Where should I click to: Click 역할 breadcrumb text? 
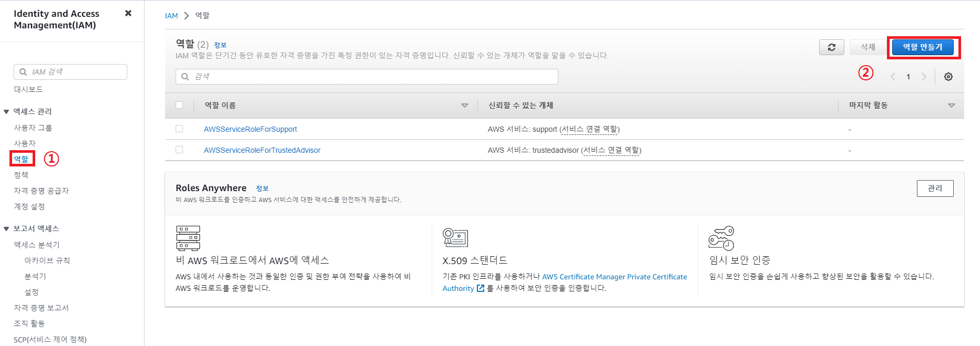coord(202,16)
